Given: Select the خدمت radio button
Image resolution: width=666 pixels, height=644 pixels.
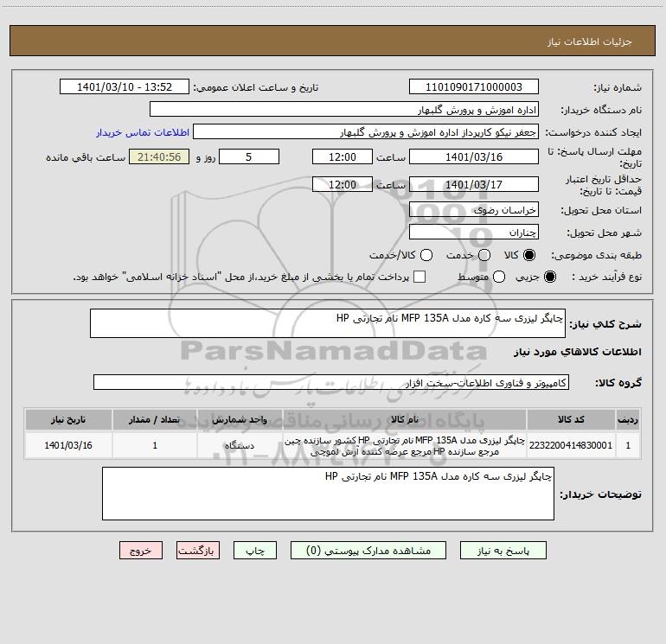Looking at the screenshot, I should pos(484,255).
